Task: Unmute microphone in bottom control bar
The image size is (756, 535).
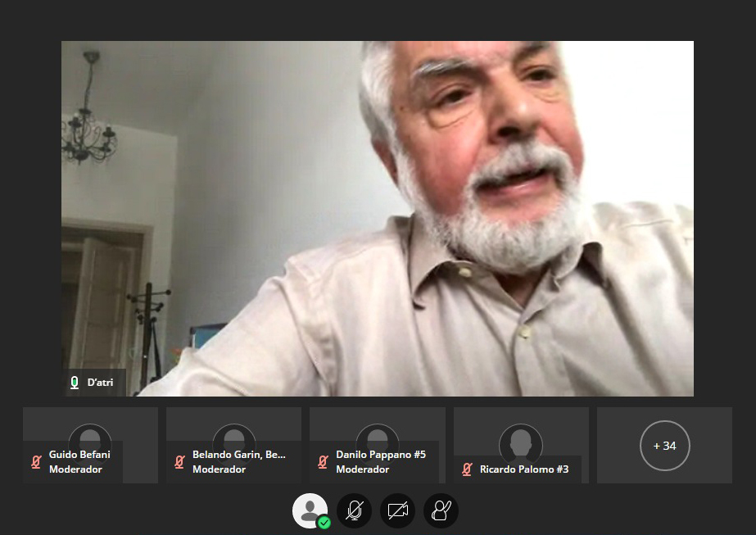Action: [354, 511]
